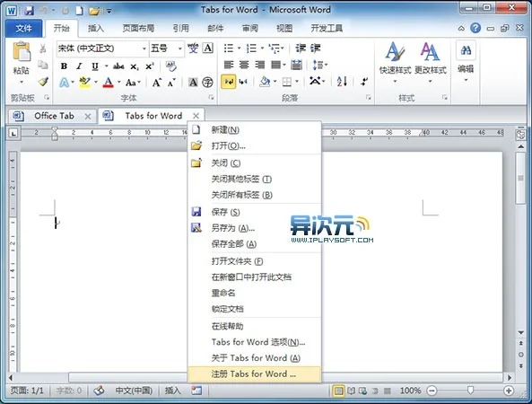Open the Borders dropdown arrow

(297, 82)
